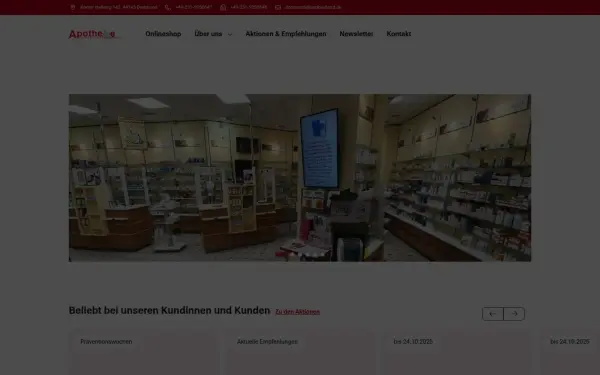Click the heading Beliebt bei unseren Kundinnen und Kunden

click(170, 310)
